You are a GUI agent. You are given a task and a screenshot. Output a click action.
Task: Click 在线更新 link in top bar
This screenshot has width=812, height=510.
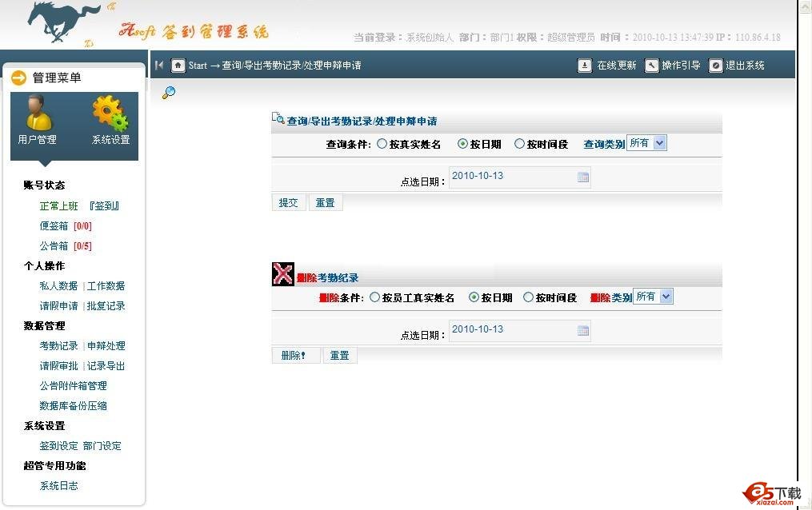pos(616,66)
